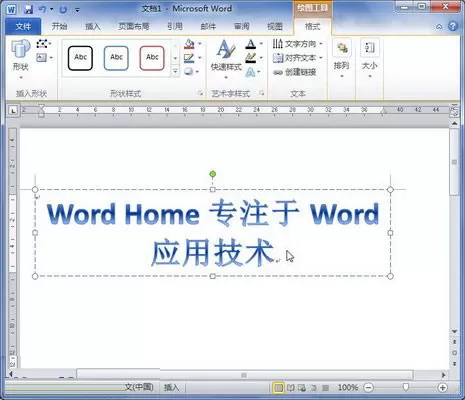Click the Text Outline pen icon
The width and height of the screenshot is (465, 400).
[x=251, y=58]
